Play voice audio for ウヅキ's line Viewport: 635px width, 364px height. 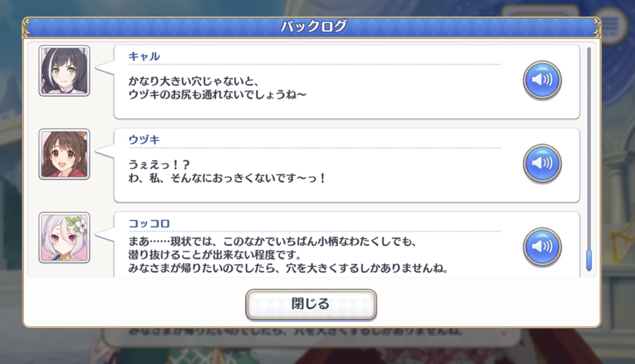[x=542, y=163]
